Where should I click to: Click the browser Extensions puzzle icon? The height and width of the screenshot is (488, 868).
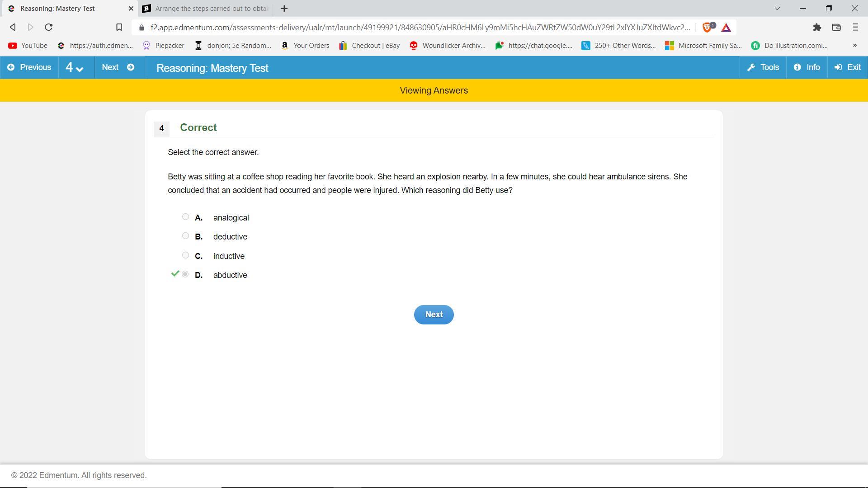coord(817,28)
